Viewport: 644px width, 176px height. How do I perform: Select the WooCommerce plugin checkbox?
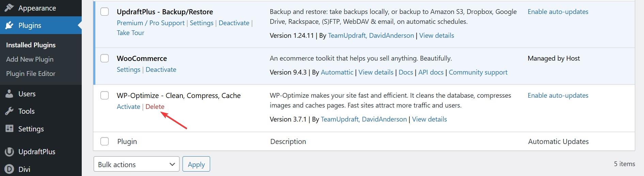tap(105, 58)
